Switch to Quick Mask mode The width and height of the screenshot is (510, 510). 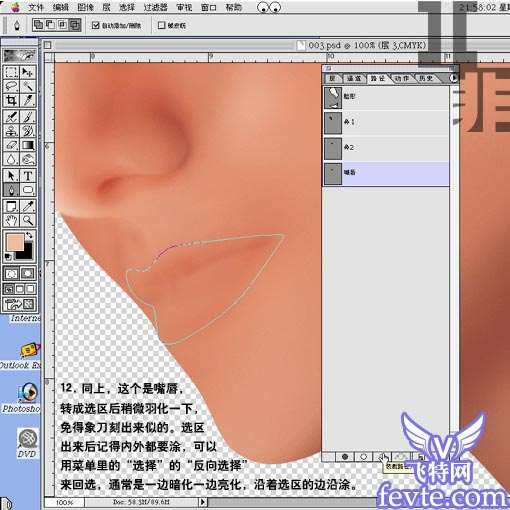[x=28, y=274]
